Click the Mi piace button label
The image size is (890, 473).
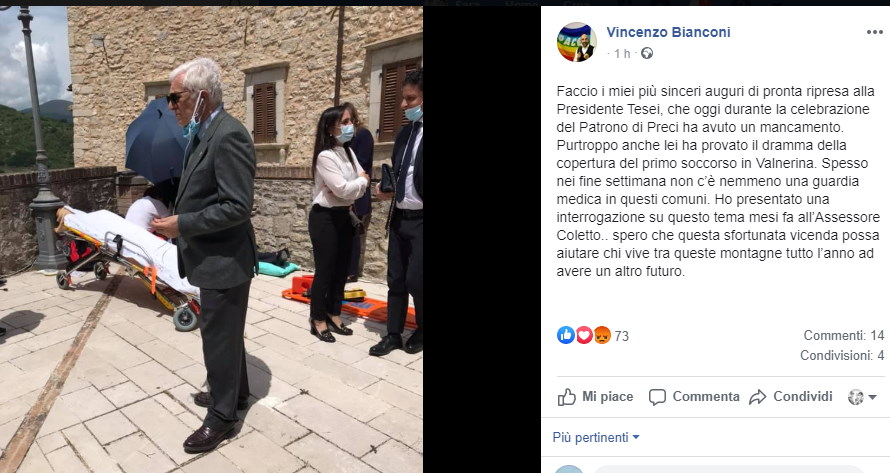(607, 396)
